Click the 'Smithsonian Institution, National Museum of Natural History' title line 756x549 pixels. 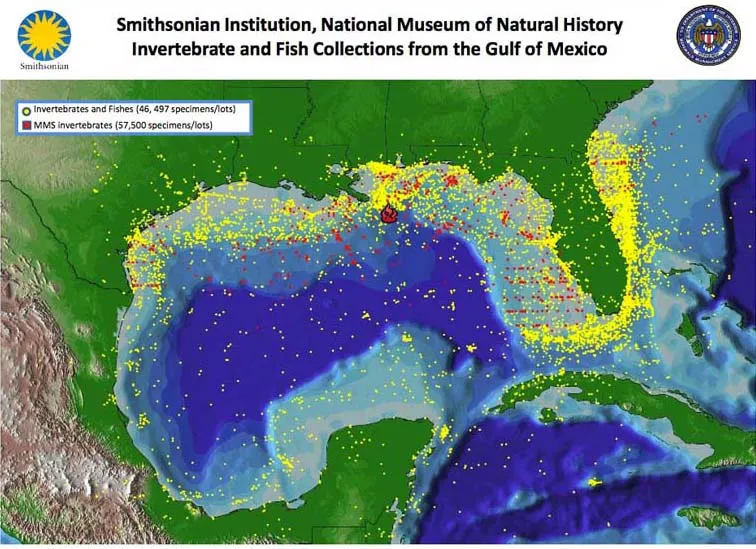pyautogui.click(x=369, y=25)
